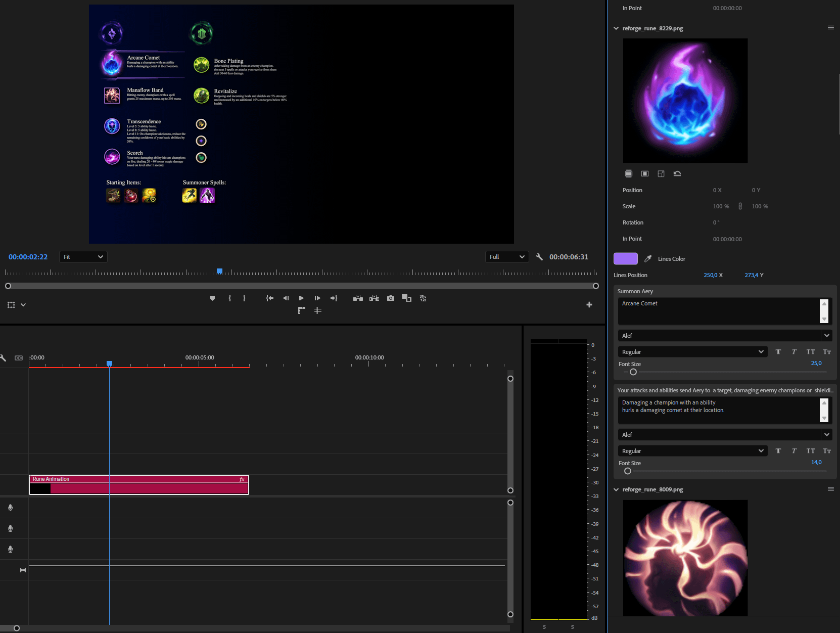Click the Export Frame camera icon
The width and height of the screenshot is (840, 633).
[x=390, y=298]
